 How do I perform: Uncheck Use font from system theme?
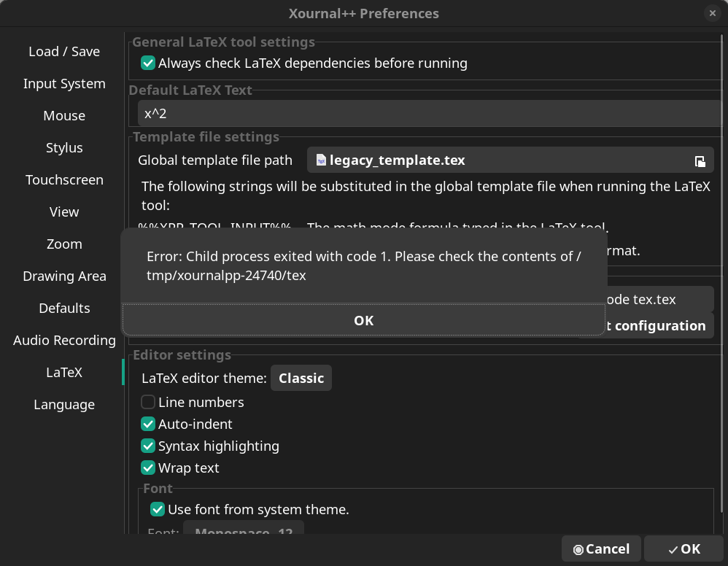[x=158, y=509]
